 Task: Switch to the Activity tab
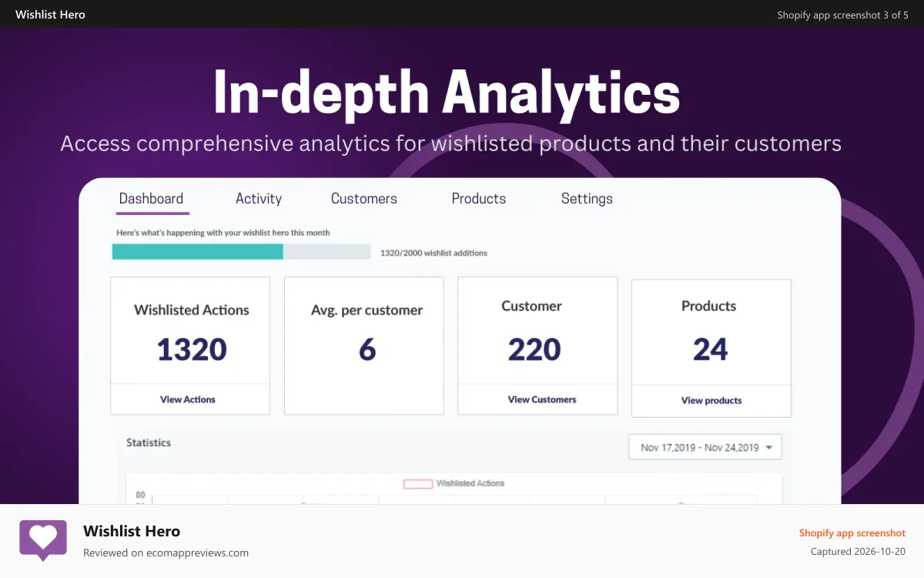[259, 199]
